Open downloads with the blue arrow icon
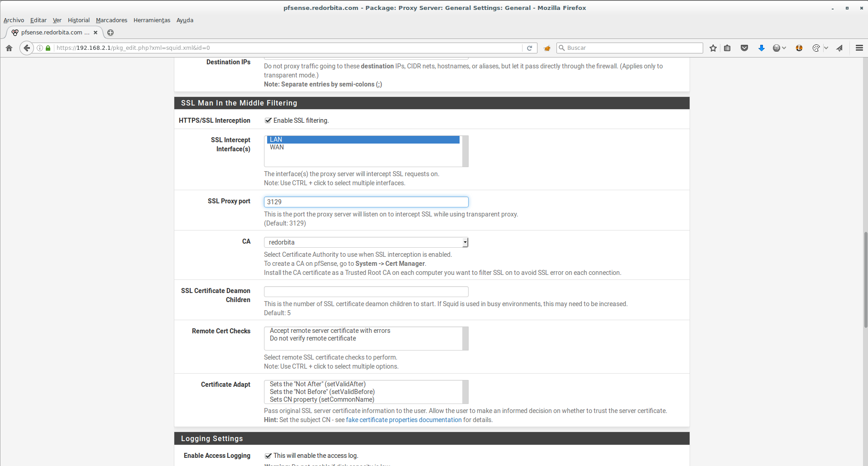Screen dimensions: 868x466 point(761,48)
